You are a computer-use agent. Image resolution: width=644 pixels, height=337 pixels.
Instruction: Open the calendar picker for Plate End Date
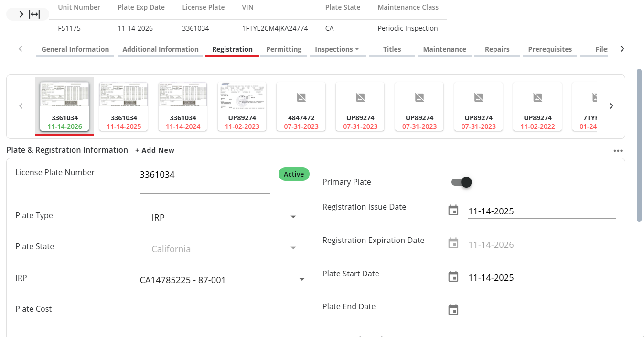[453, 309]
